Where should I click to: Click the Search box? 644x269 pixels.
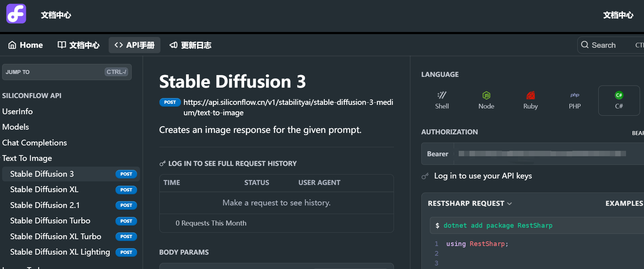coord(611,45)
